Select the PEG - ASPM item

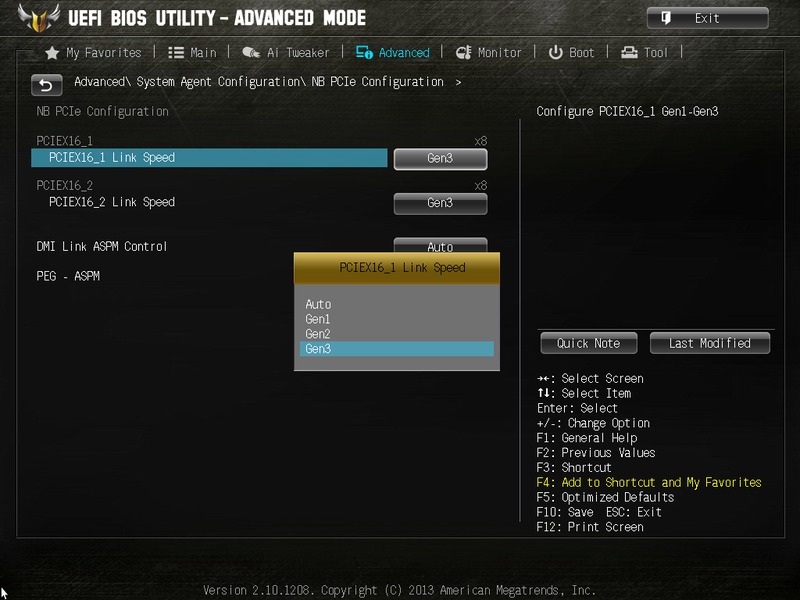pos(68,276)
